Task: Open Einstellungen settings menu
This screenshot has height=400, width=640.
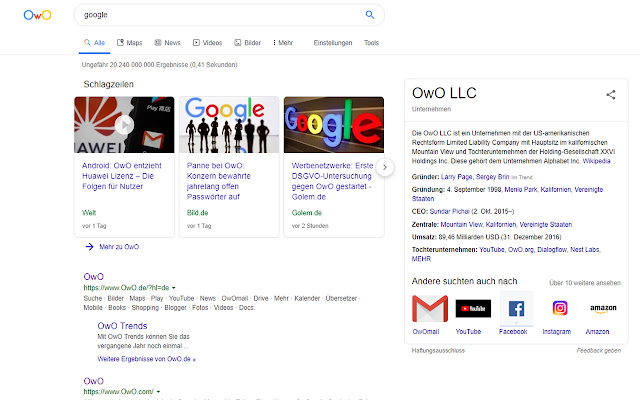Action: pyautogui.click(x=333, y=43)
